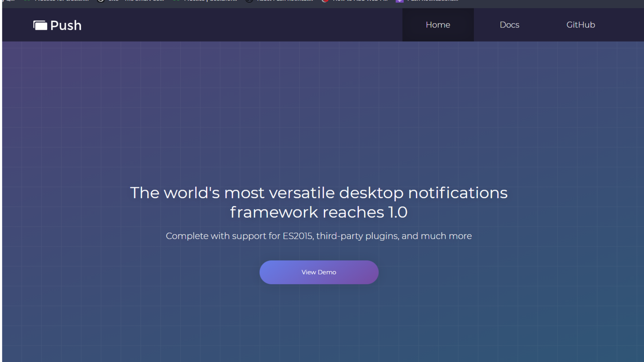
Task: Open the 'Practice | GeeksforG...' bookmark
Action: pos(211,1)
